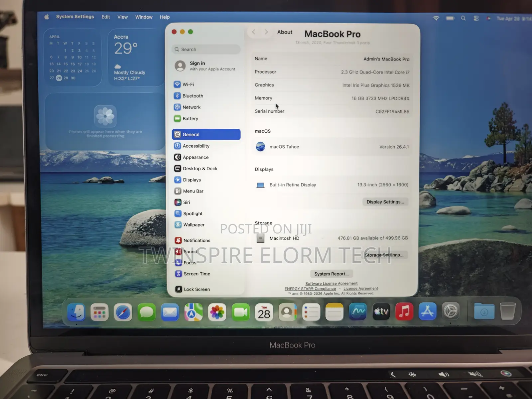Open Freeform from the Dock
Image resolution: width=532 pixels, height=399 pixels.
pyautogui.click(x=358, y=312)
